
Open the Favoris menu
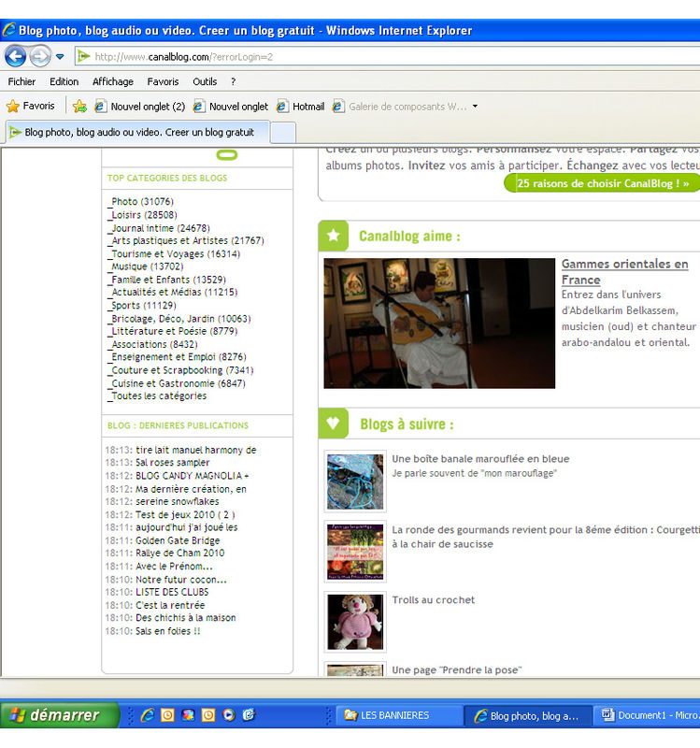[163, 81]
